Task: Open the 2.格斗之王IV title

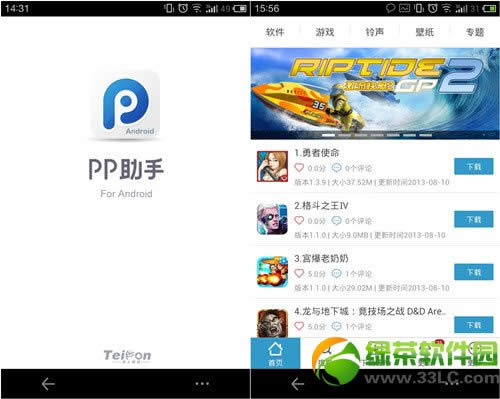Action: [321, 206]
